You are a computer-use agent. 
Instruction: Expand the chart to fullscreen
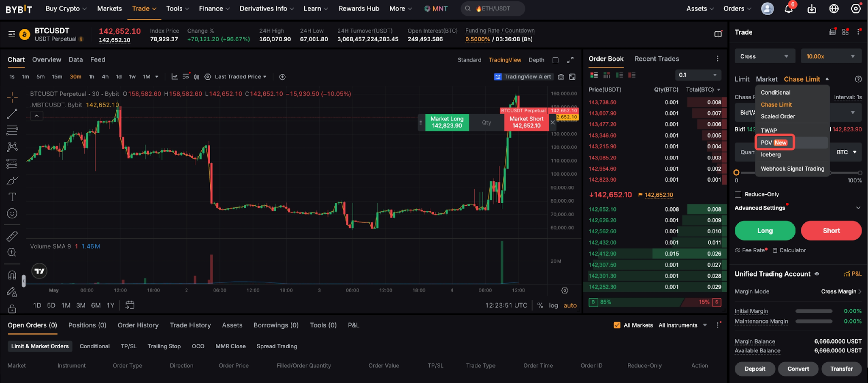(570, 60)
